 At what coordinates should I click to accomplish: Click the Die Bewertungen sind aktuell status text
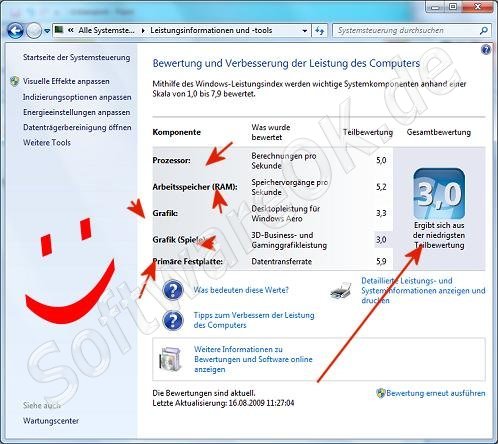[x=204, y=393]
